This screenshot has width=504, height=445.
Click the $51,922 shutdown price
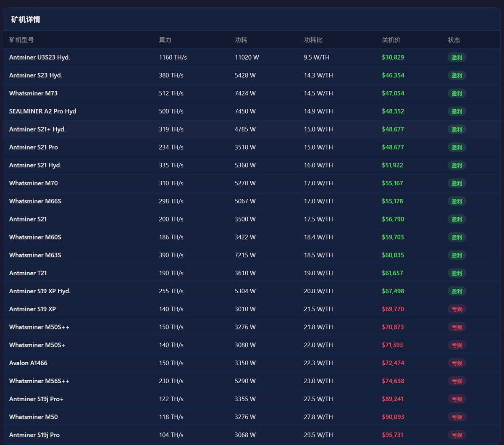[393, 165]
